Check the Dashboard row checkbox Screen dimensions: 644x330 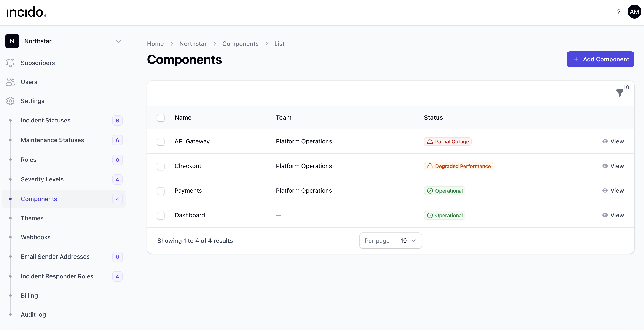pos(161,216)
